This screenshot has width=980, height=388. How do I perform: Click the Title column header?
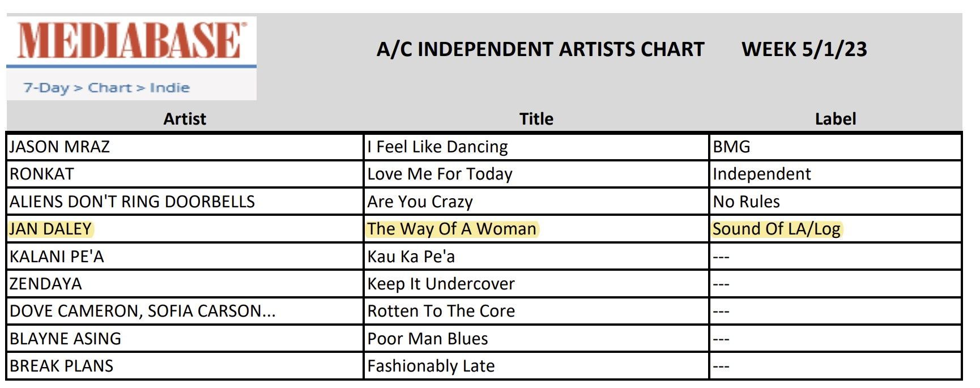pos(536,119)
